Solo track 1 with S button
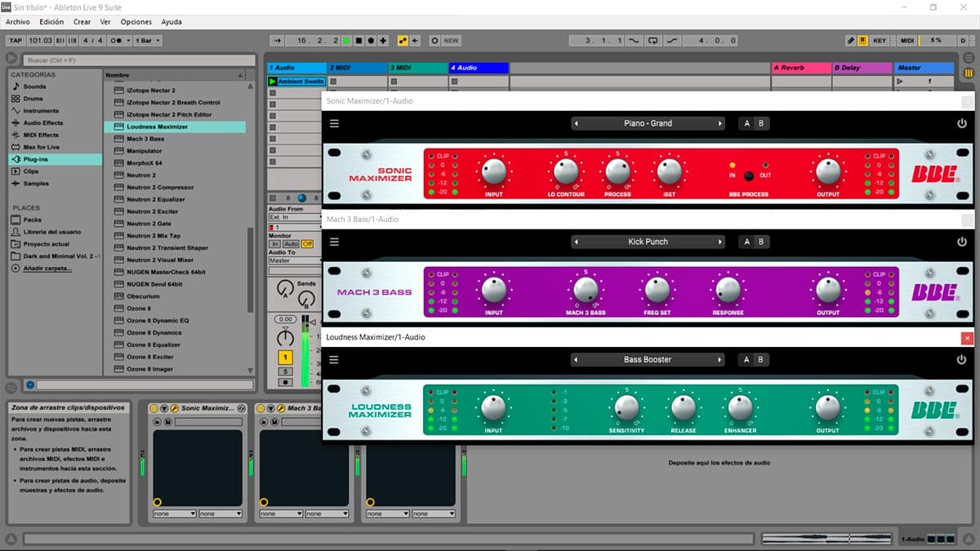The width and height of the screenshot is (980, 551). [x=285, y=371]
